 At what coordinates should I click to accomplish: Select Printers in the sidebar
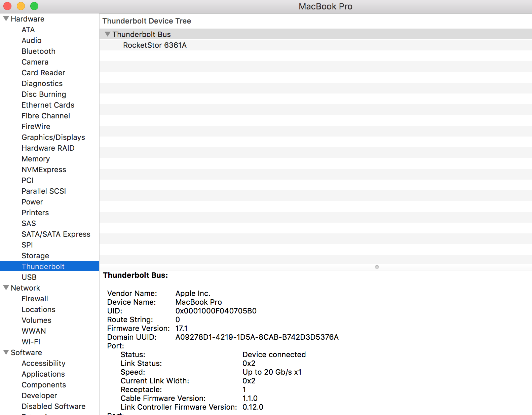click(x=35, y=213)
